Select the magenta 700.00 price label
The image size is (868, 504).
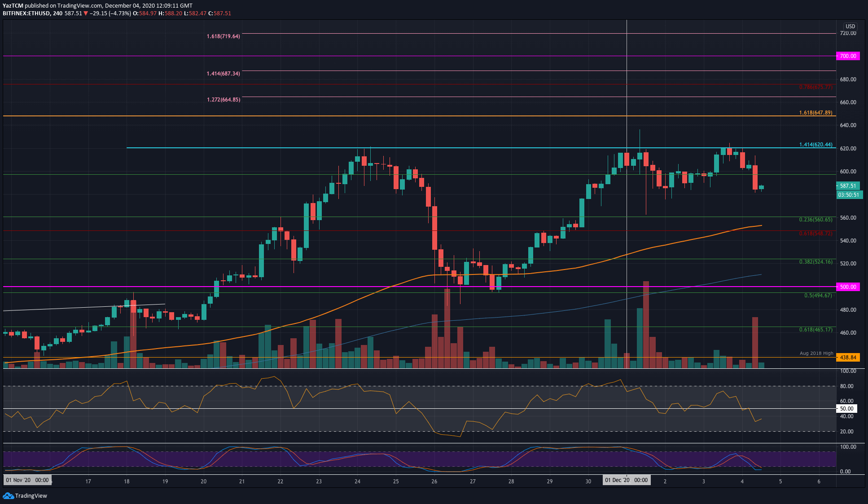[x=848, y=56]
